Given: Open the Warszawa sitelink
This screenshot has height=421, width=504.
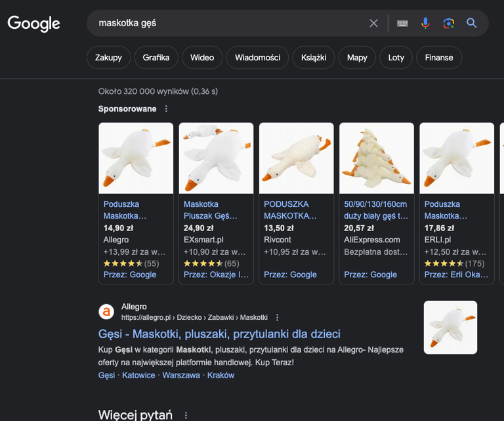Looking at the screenshot, I should coord(181,375).
